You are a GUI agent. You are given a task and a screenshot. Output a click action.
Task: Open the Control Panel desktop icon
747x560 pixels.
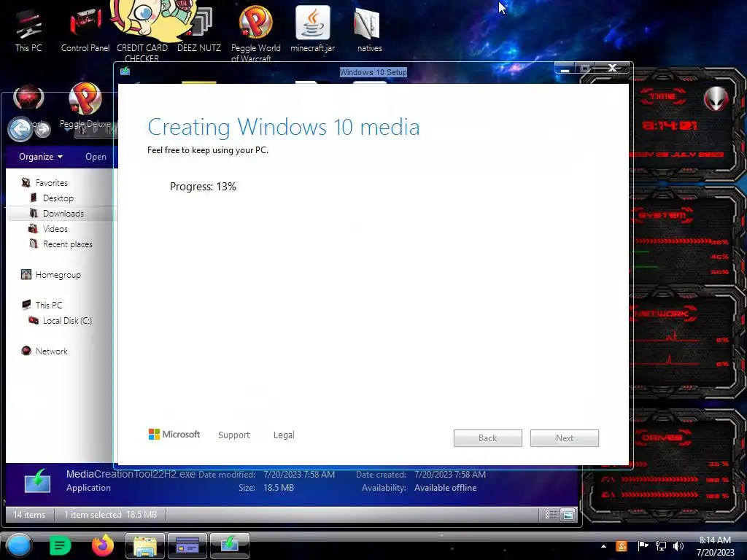[85, 31]
